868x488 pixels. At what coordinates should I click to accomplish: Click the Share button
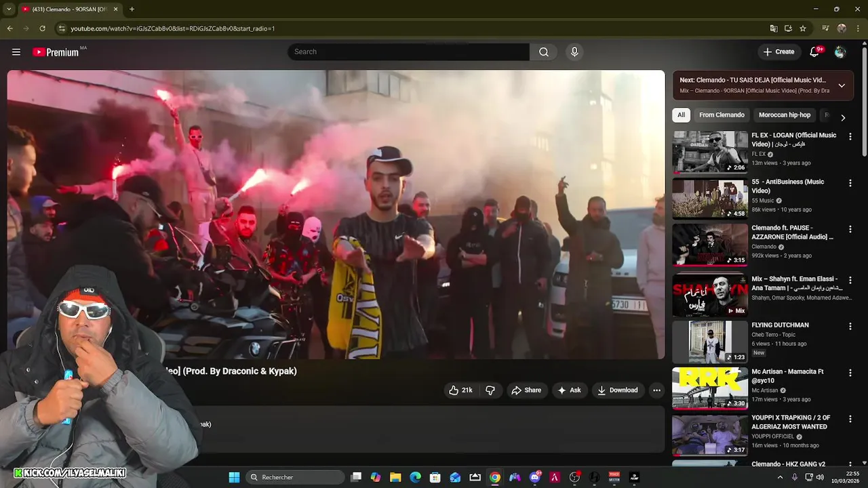pos(526,390)
